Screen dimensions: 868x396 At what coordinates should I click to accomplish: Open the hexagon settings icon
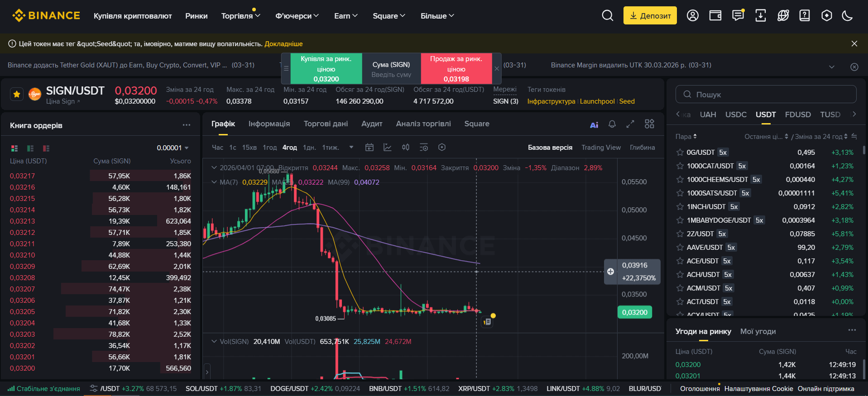827,16
